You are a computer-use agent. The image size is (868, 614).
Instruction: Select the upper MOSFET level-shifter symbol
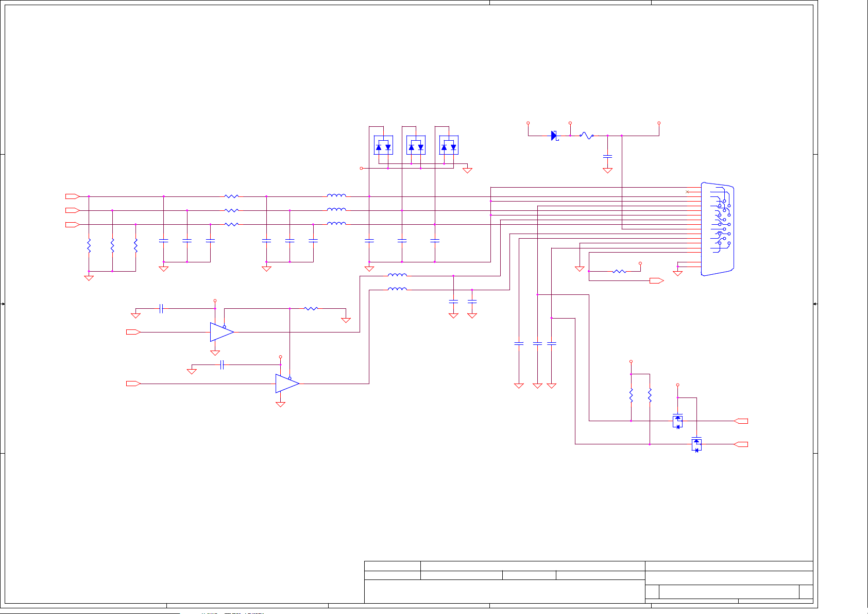pyautogui.click(x=678, y=421)
